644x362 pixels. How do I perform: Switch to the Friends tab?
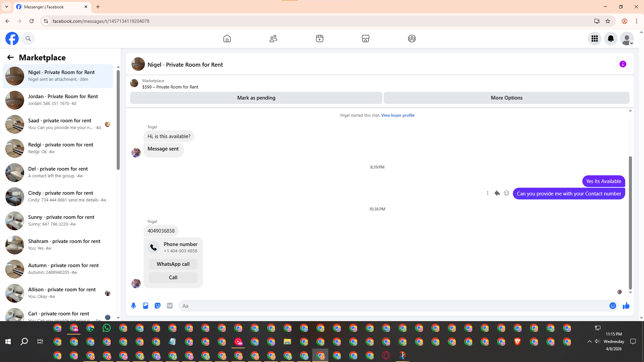(273, 39)
